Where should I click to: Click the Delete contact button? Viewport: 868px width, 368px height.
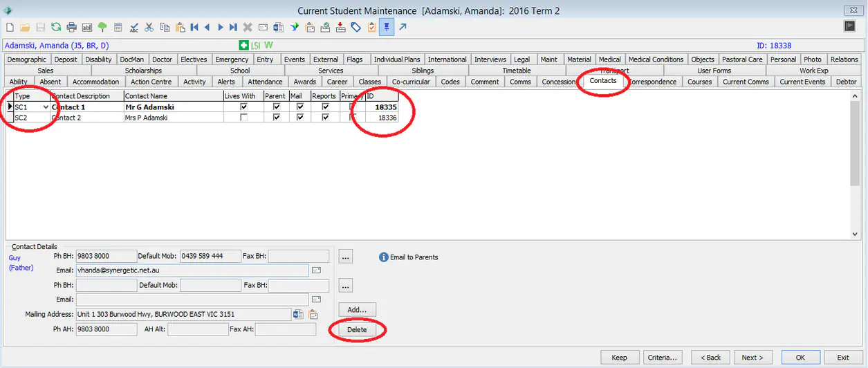(x=357, y=330)
